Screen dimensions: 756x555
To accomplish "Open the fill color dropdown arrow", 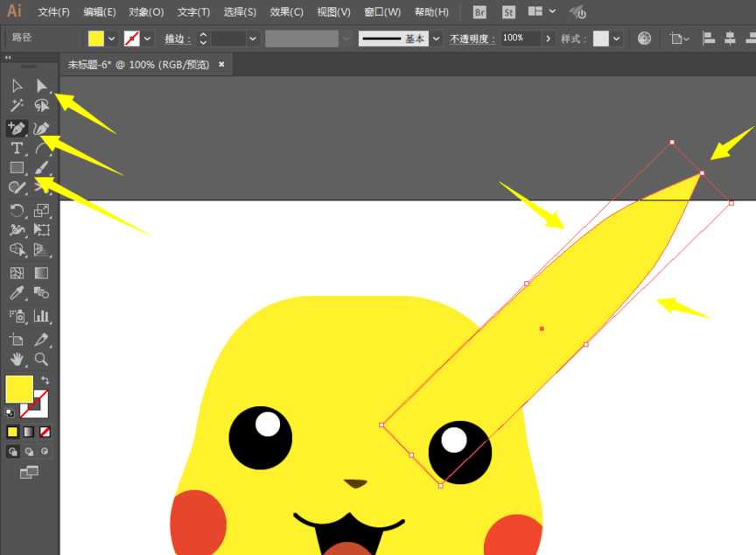I will coord(112,39).
